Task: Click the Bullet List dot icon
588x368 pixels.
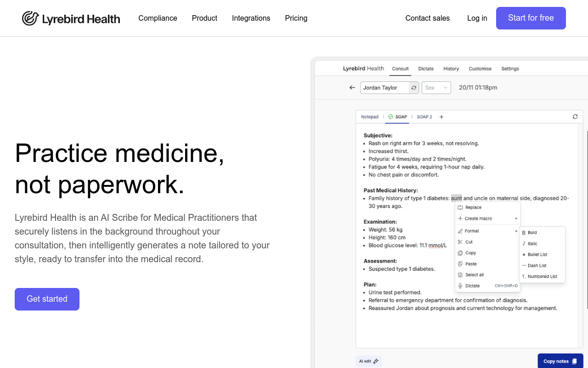Action: click(x=524, y=254)
